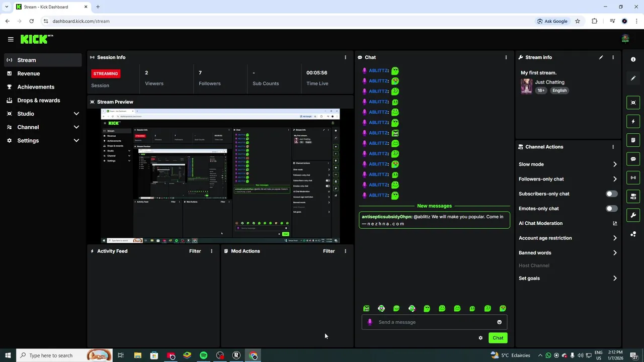Click the taskbar search box
The image size is (644, 362).
pyautogui.click(x=64, y=355)
